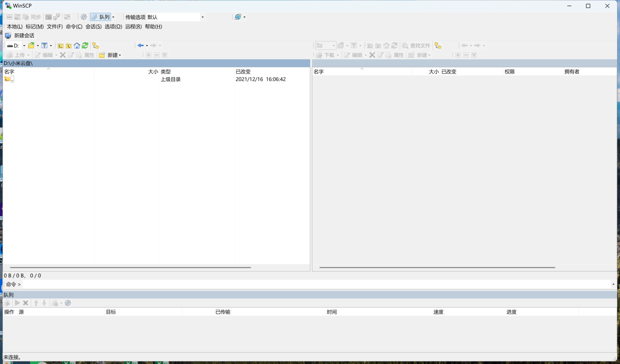Open the 选项(O) menu
This screenshot has width=620, height=364.
113,27
